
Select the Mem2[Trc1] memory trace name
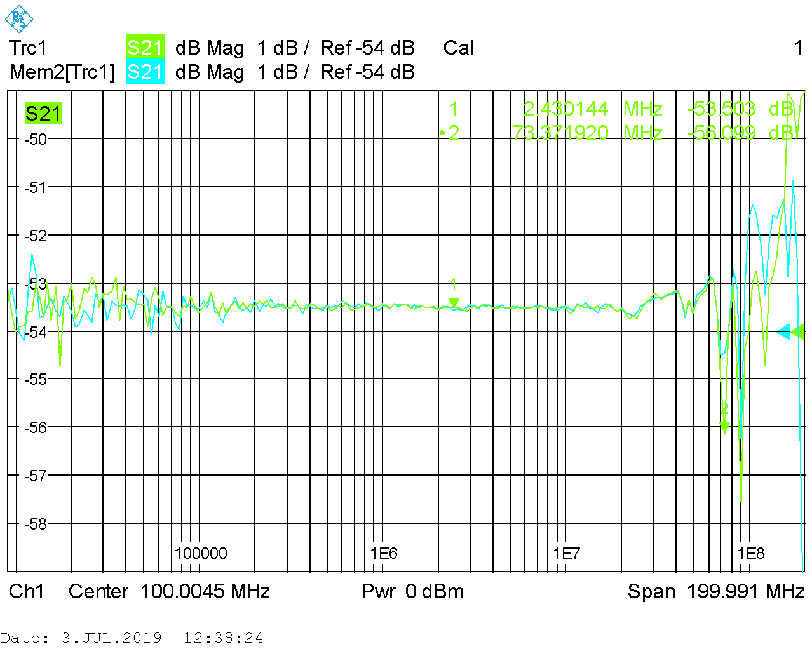pos(62,72)
